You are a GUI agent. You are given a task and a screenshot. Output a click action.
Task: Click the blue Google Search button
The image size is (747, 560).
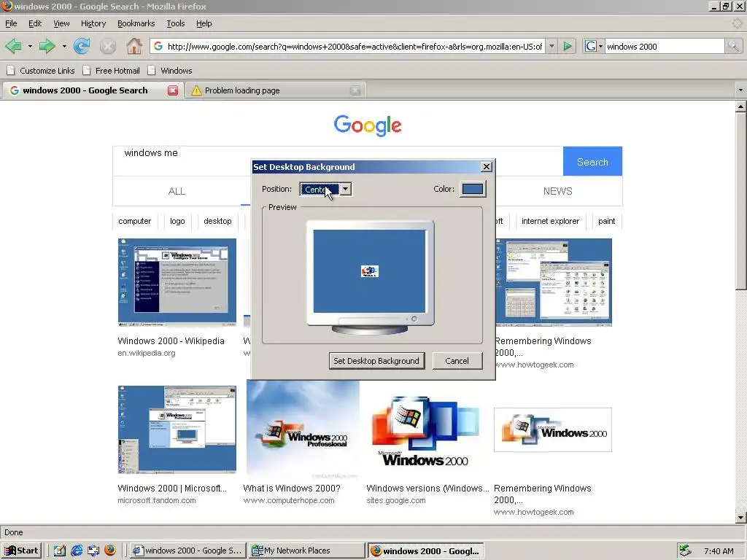tap(592, 161)
